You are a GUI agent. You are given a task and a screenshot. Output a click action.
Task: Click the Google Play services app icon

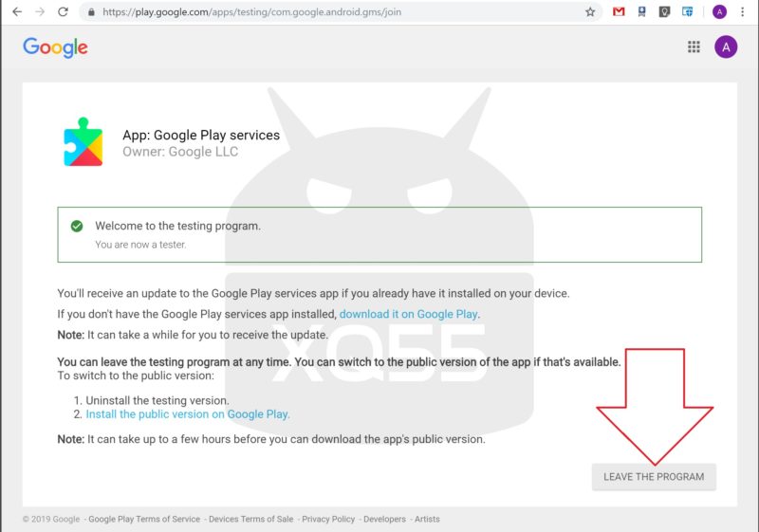tap(83, 142)
